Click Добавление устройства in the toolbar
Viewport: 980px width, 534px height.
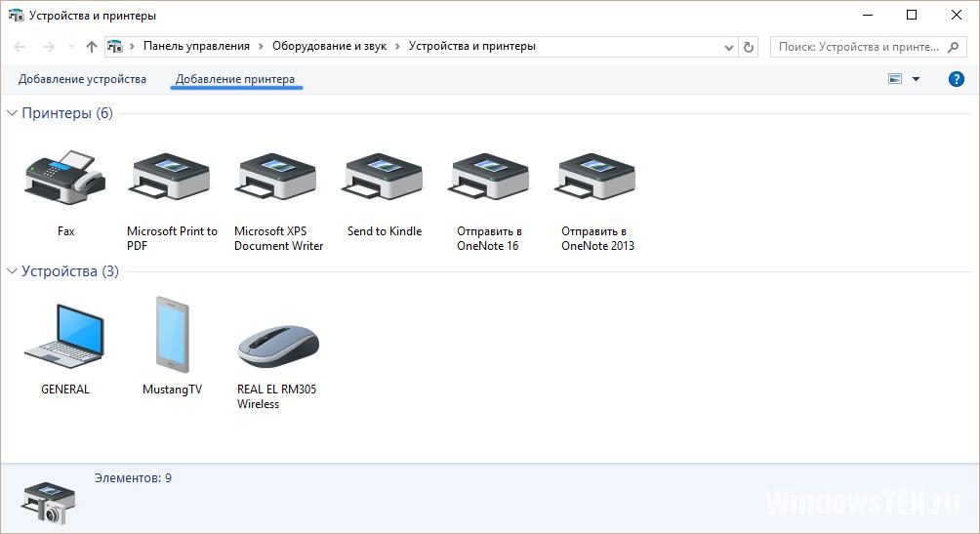click(82, 79)
